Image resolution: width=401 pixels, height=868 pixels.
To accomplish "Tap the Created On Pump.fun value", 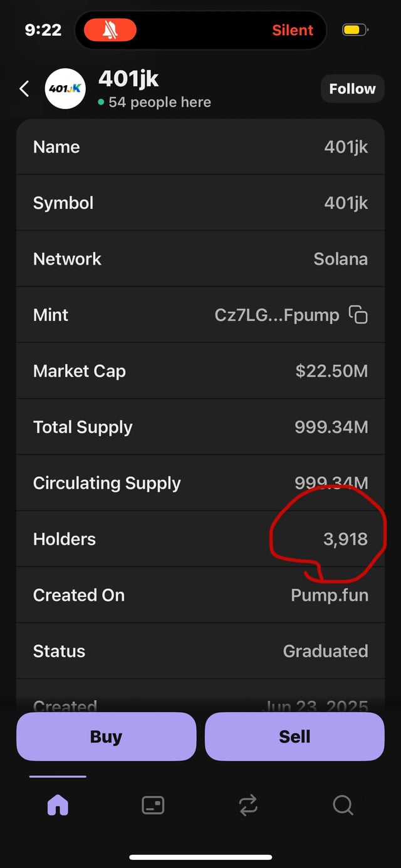I will click(329, 595).
